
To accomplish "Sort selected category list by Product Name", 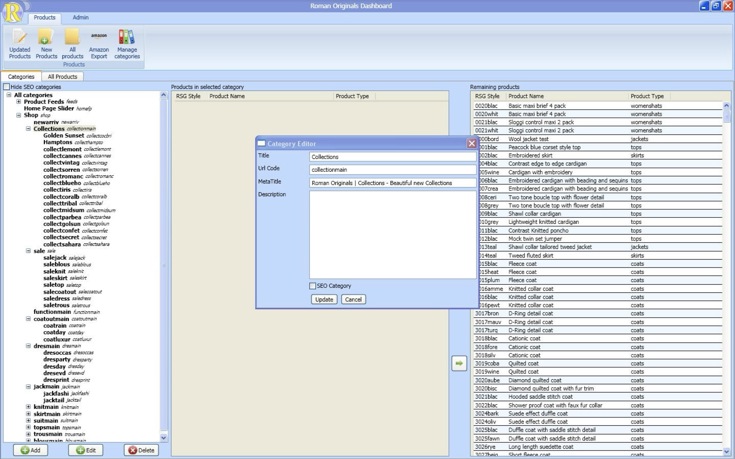I will [x=270, y=96].
